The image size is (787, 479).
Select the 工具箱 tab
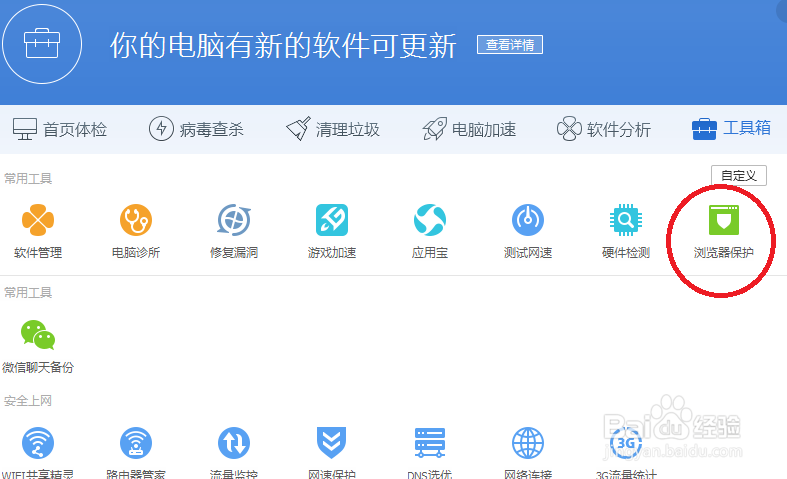pos(731,129)
